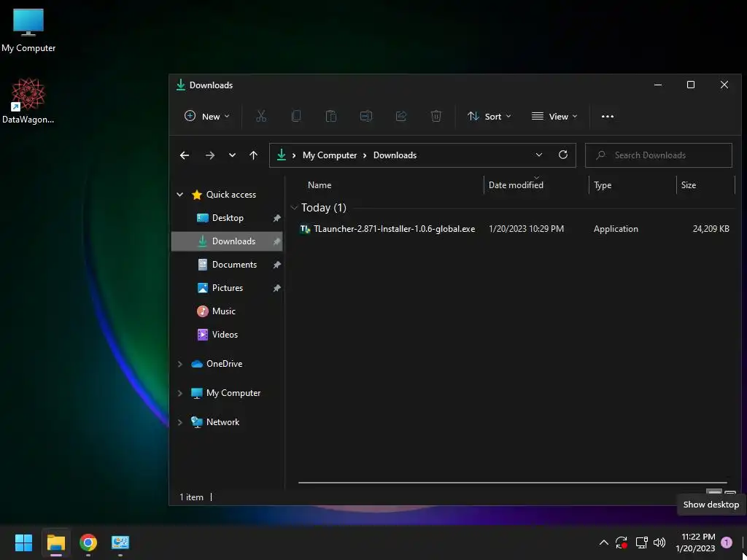Go back with the left arrow
747x560 pixels.
point(185,155)
